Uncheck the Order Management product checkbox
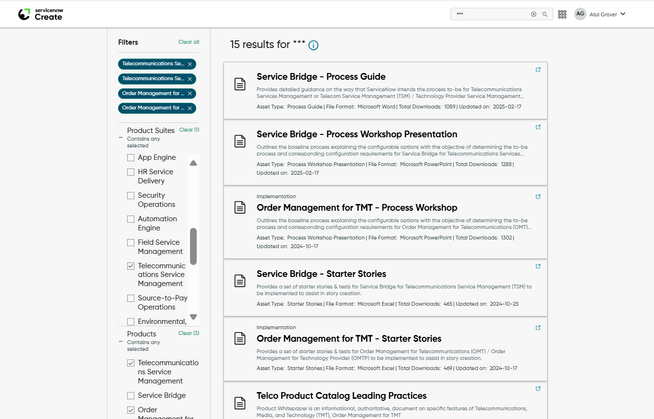Screen dimensions: 654x419 tap(131, 410)
